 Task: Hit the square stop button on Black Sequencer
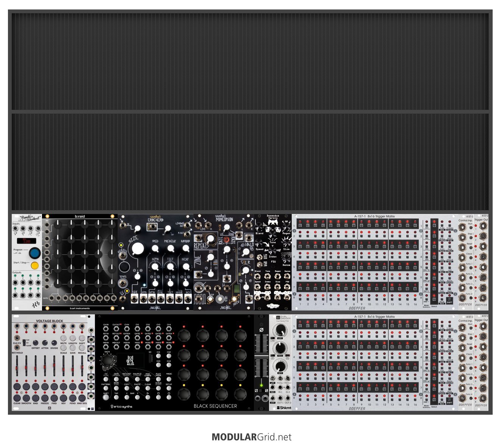coord(158,397)
